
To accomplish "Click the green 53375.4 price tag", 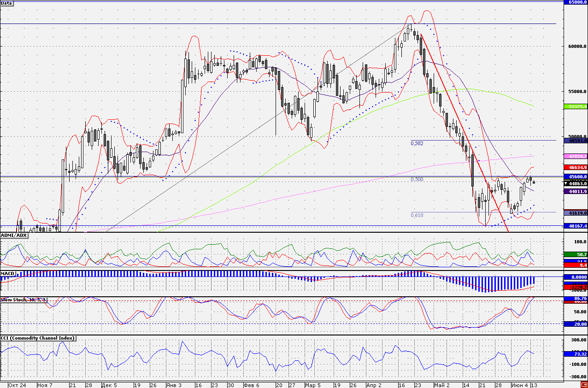I will pos(576,106).
